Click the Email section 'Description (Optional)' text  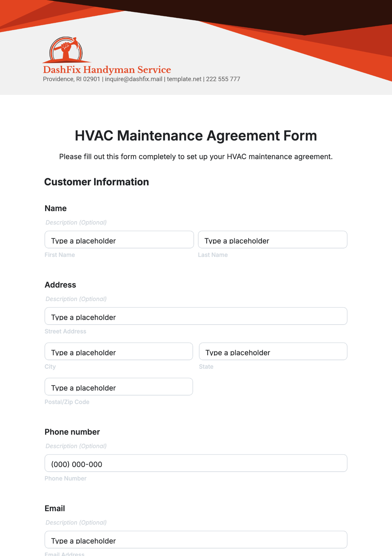click(76, 523)
